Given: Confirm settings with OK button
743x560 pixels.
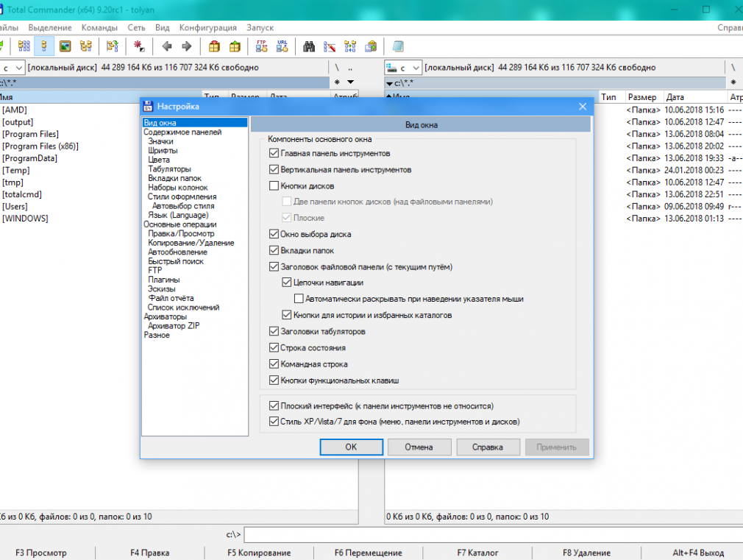Looking at the screenshot, I should click(351, 447).
